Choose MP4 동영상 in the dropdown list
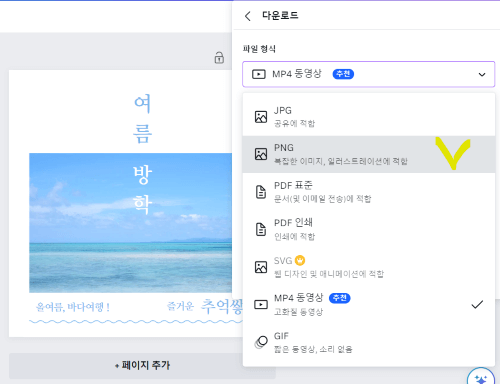The height and width of the screenshot is (384, 500). pyautogui.click(x=368, y=304)
